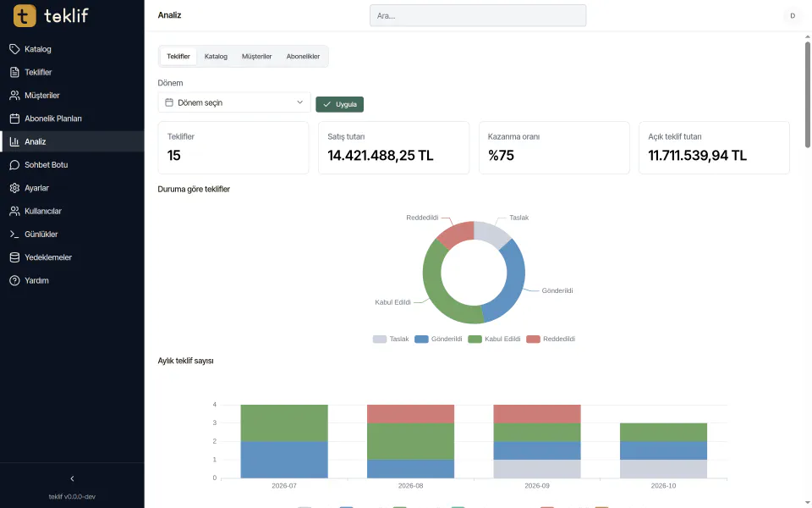Image resolution: width=812 pixels, height=508 pixels.
Task: Click the grey Taslak donut segment
Action: coord(491,232)
